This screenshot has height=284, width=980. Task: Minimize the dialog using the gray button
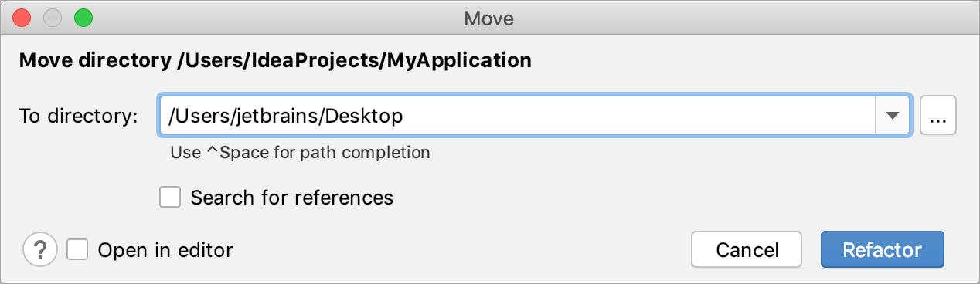click(x=53, y=17)
